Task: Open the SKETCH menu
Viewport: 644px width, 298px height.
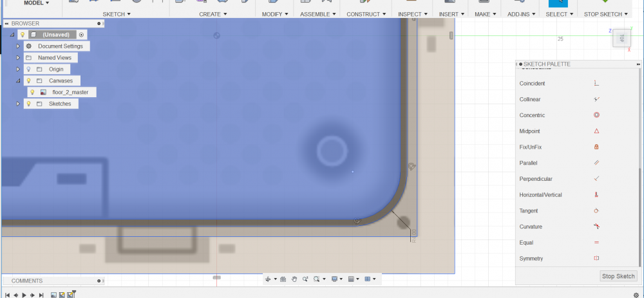Action: click(x=117, y=14)
